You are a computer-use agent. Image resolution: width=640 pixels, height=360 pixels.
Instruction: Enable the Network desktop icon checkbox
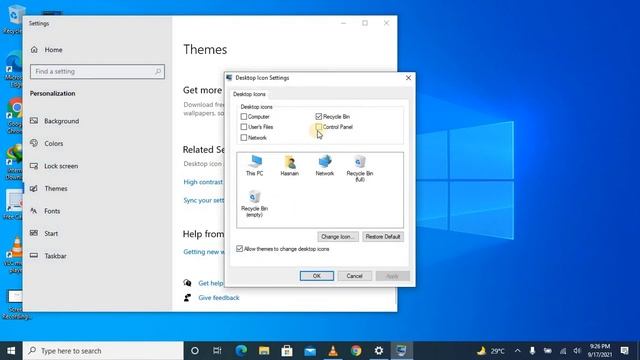(244, 138)
